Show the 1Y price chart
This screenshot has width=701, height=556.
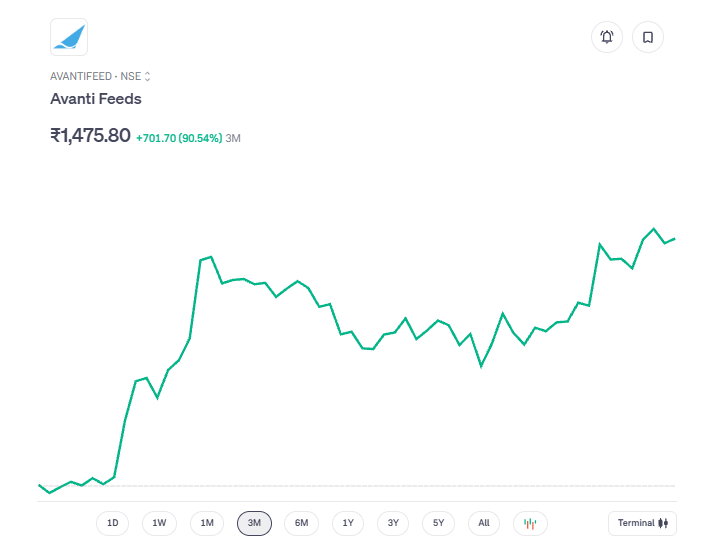coord(347,523)
